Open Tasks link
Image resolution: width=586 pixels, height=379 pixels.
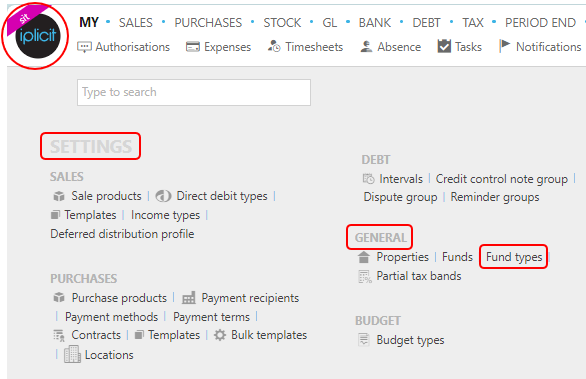(x=468, y=47)
